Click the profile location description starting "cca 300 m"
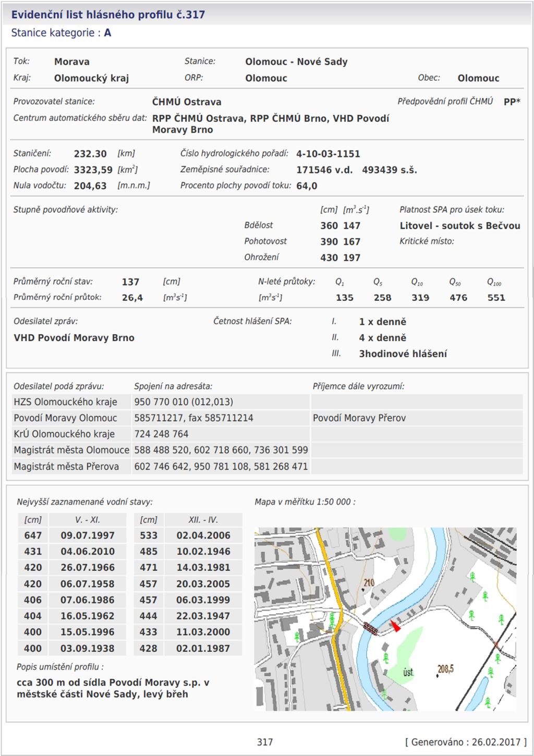 (113, 688)
